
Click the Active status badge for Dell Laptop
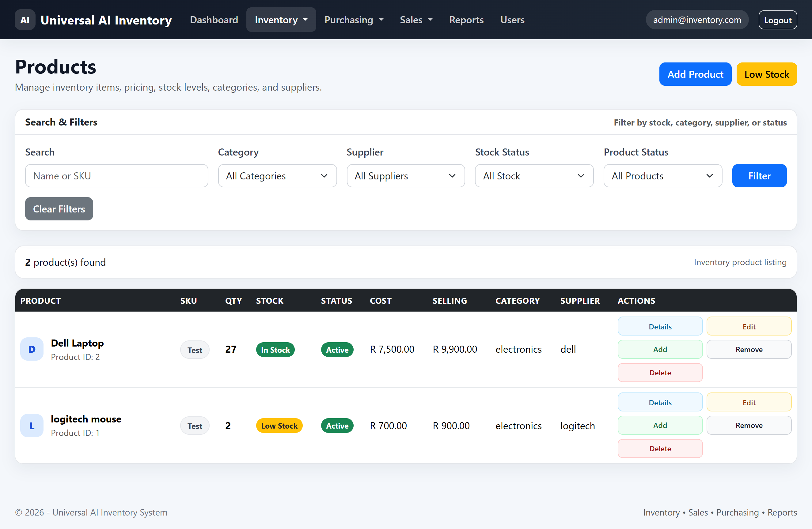337,349
